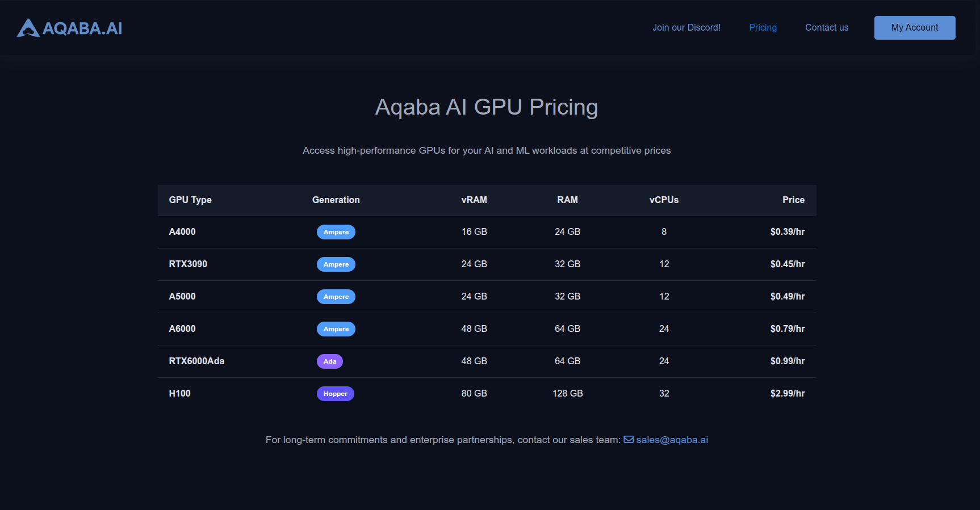
Task: Open the Contact us link
Action: click(827, 27)
